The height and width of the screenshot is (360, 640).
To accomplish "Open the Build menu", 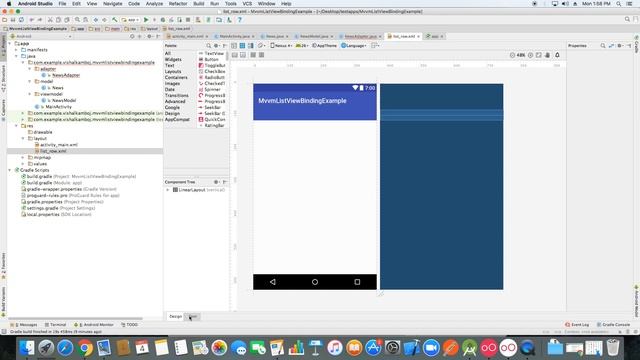I will pos(199,3).
